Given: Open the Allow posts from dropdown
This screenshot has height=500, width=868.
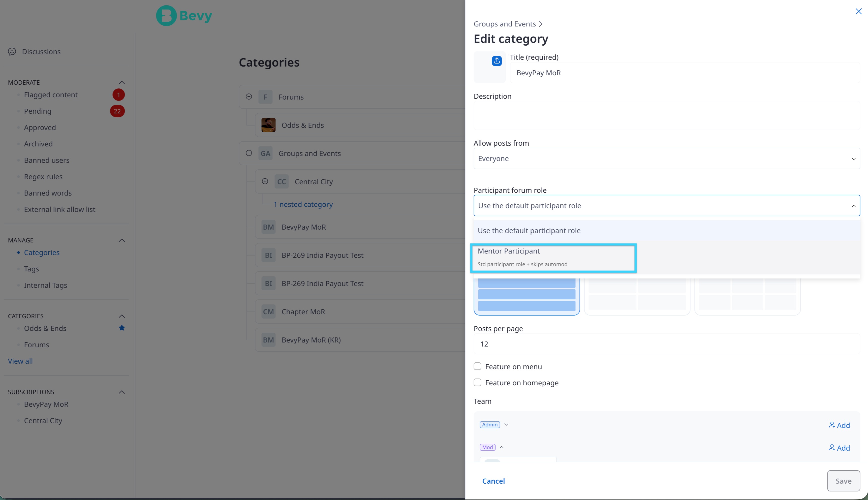Looking at the screenshot, I should 666,159.
